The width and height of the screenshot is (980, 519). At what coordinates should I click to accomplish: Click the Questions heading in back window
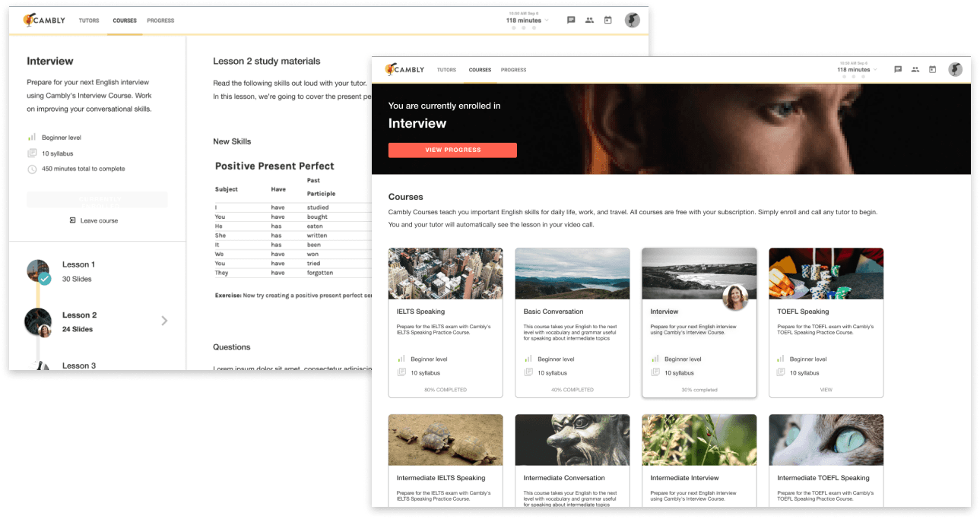point(232,347)
